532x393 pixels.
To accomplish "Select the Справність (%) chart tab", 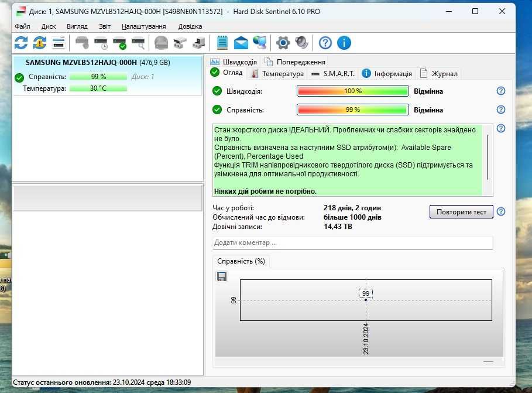I will click(241, 261).
